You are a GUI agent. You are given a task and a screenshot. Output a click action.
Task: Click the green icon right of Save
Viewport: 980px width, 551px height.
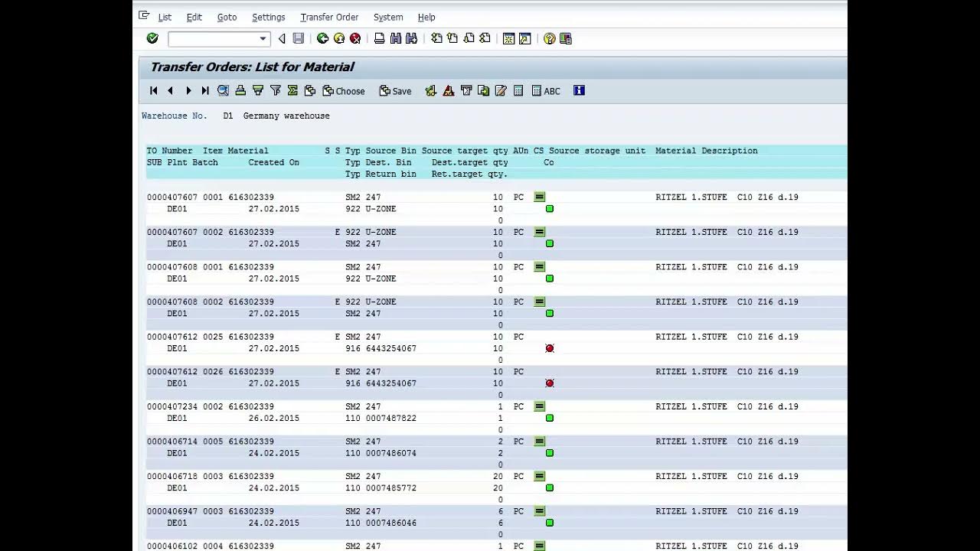tap(431, 90)
